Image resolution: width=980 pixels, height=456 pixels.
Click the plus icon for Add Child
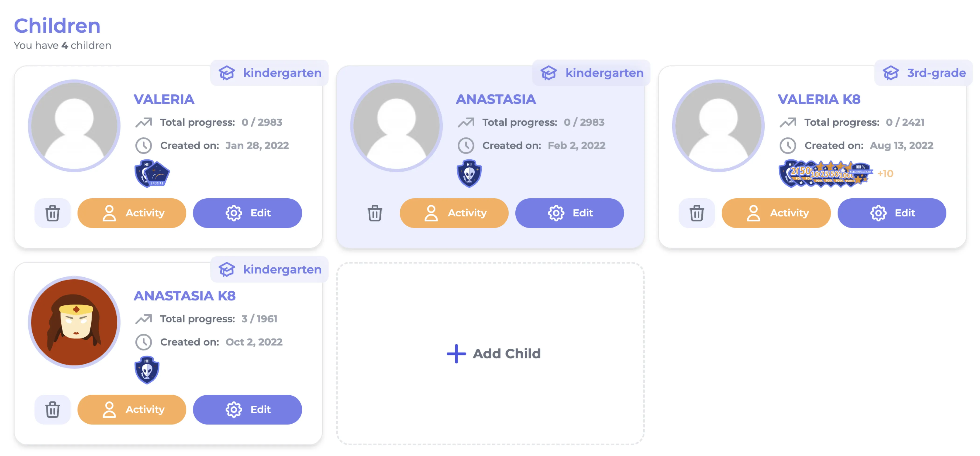tap(456, 354)
